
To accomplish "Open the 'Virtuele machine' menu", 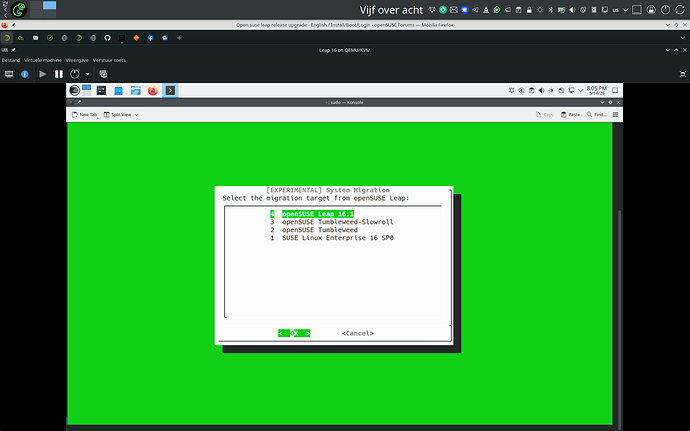I will (43, 60).
